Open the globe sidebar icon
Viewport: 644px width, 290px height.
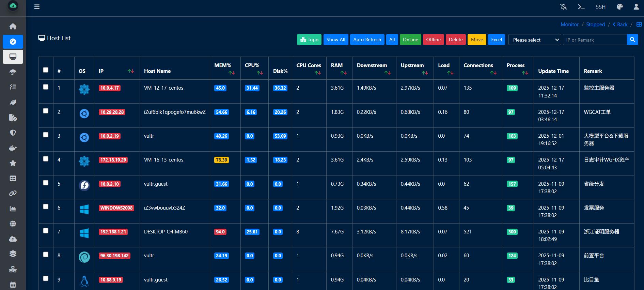[x=13, y=224]
